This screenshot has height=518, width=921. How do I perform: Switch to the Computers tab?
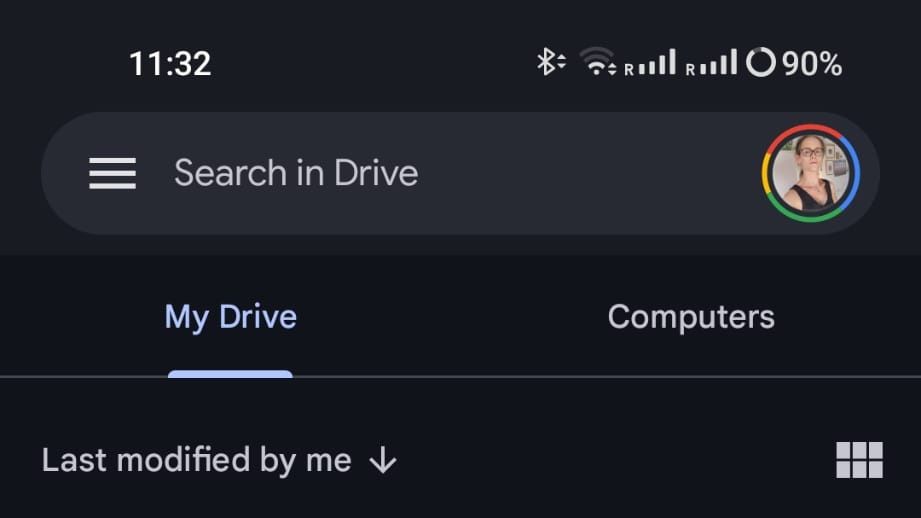click(690, 317)
